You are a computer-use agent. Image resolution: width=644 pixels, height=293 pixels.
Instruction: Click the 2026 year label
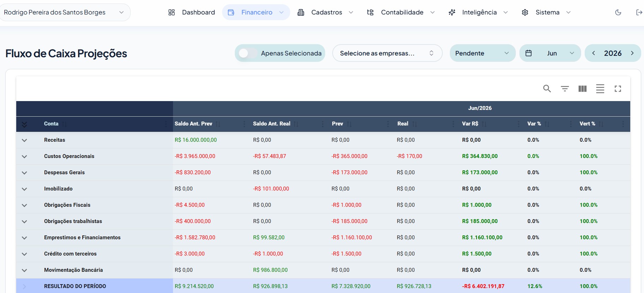[613, 53]
